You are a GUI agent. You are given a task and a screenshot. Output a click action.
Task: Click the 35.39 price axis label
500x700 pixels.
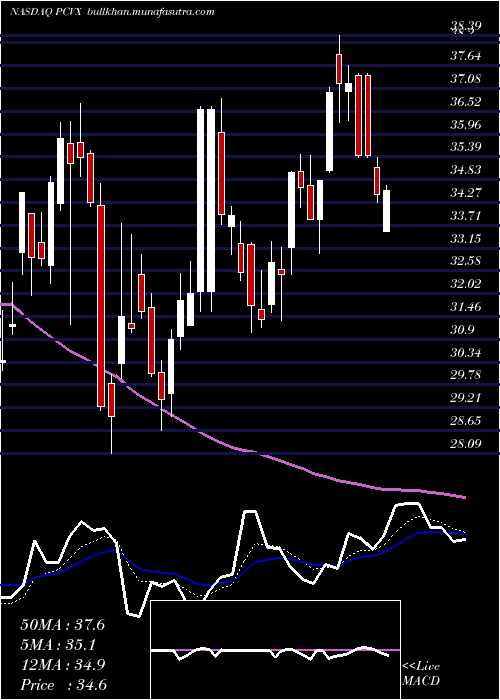pyautogui.click(x=466, y=147)
